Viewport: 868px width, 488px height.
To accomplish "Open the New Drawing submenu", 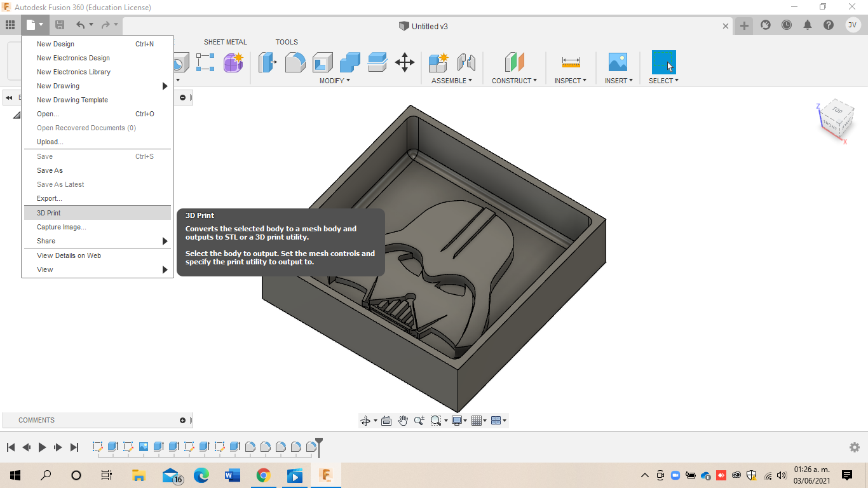I will coord(97,86).
